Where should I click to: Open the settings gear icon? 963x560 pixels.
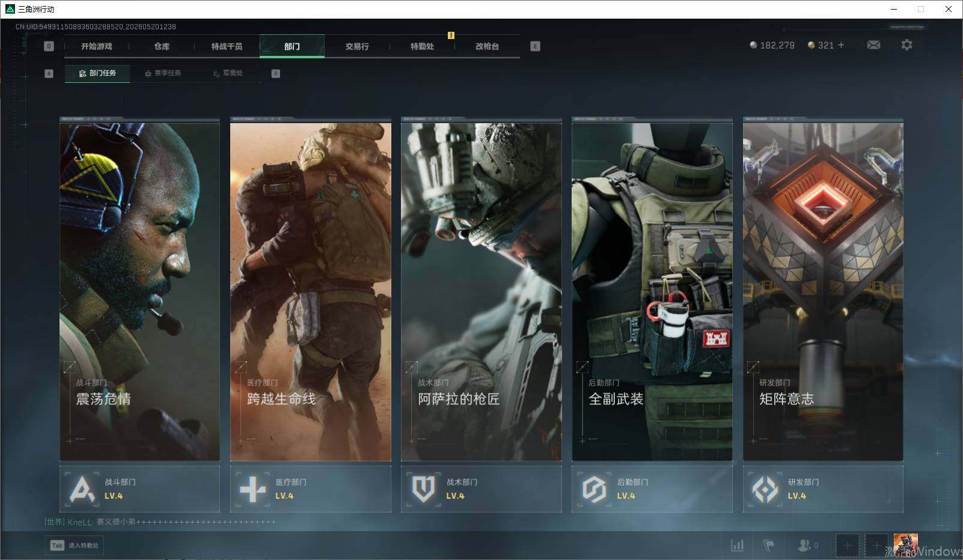(x=906, y=45)
